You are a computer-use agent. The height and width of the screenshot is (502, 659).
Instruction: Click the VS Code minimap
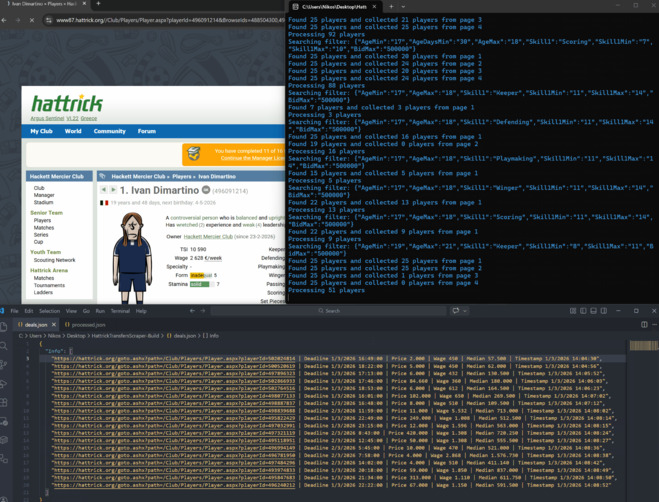coord(644,346)
